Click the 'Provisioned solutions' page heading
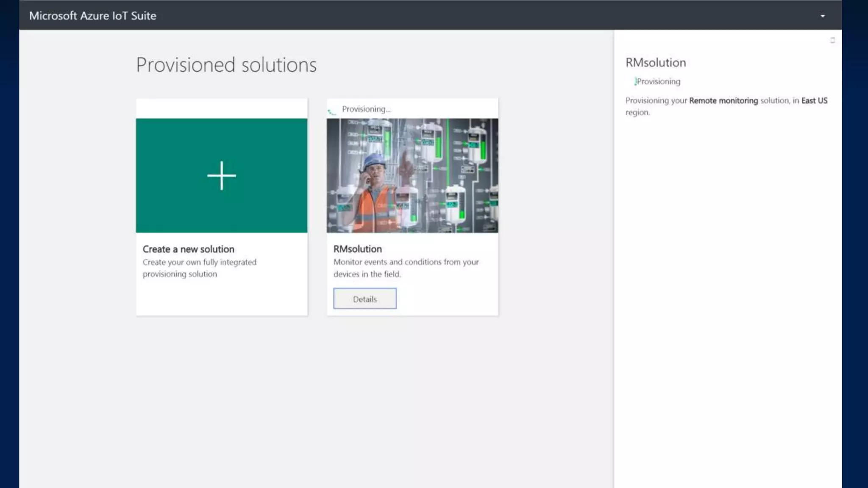The height and width of the screenshot is (488, 868). pyautogui.click(x=226, y=65)
